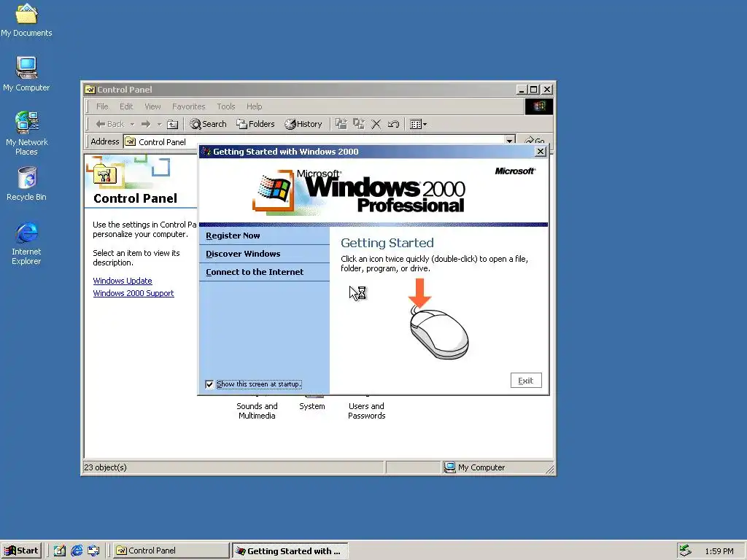Click the Search toolbar button
747x560 pixels.
(208, 124)
